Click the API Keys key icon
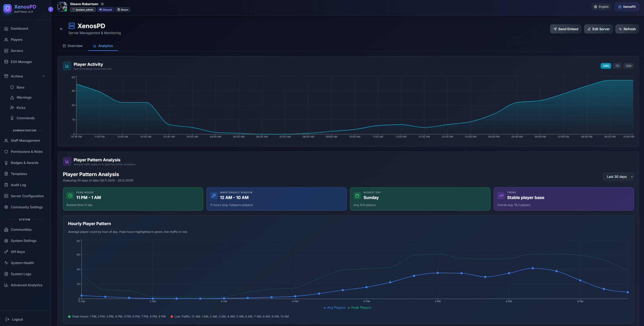Viewport: 644px width, 326px height. point(6,252)
